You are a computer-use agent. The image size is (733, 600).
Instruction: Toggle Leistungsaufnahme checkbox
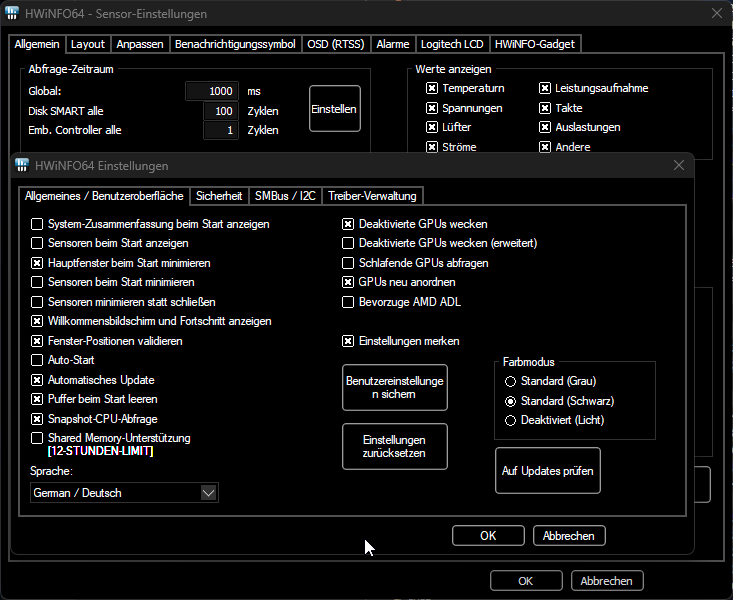coord(545,88)
